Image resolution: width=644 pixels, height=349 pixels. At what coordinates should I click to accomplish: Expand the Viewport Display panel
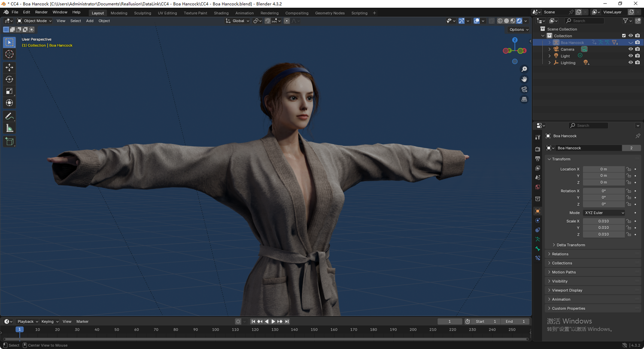[567, 290]
